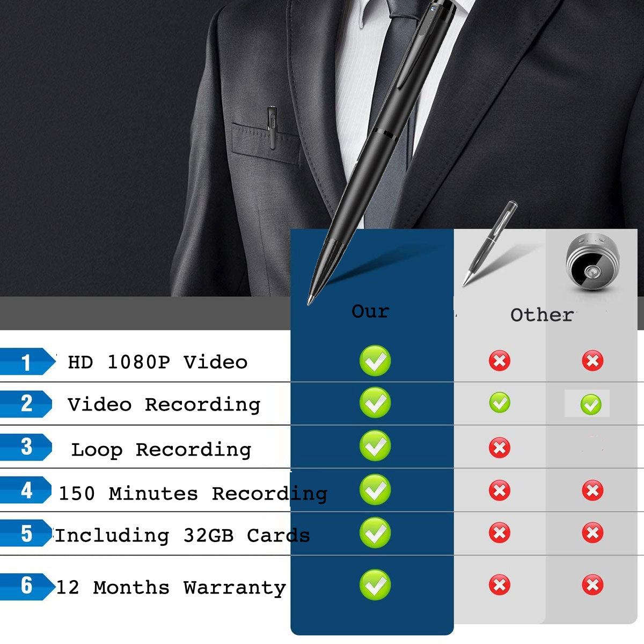Click the red X for HD 1080P under mini camera

(x=592, y=361)
